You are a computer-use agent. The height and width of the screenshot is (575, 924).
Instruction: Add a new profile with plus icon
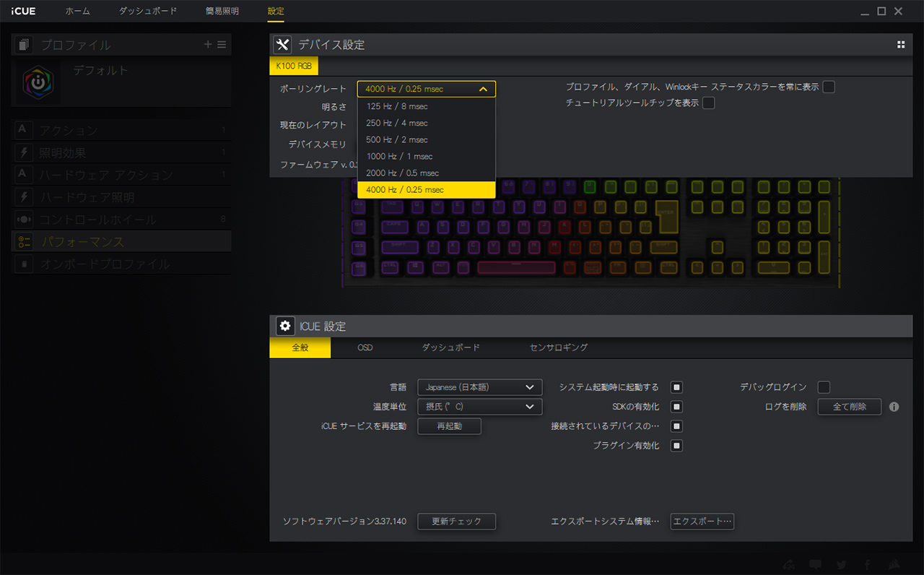(208, 45)
